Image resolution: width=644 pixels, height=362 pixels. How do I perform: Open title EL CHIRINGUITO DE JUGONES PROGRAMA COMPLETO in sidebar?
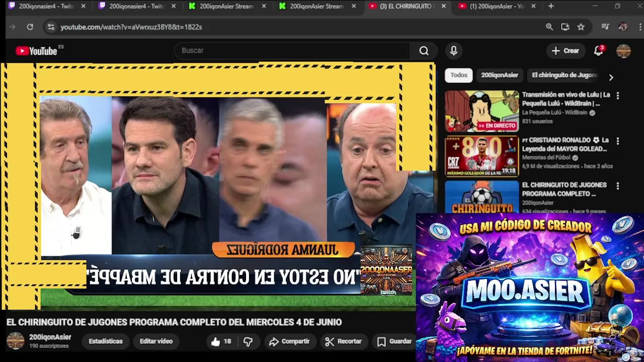(564, 190)
